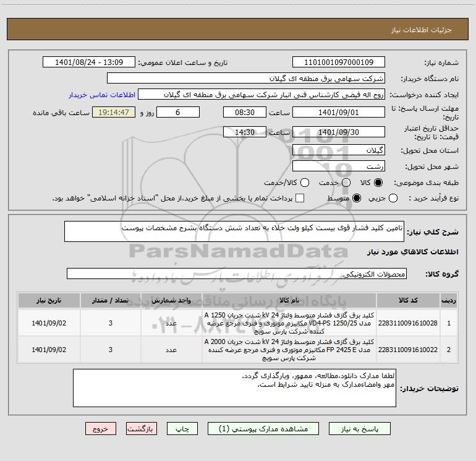The image size is (476, 461).
Task: Select the متوسط purchase type radio
Action: coord(357,198)
